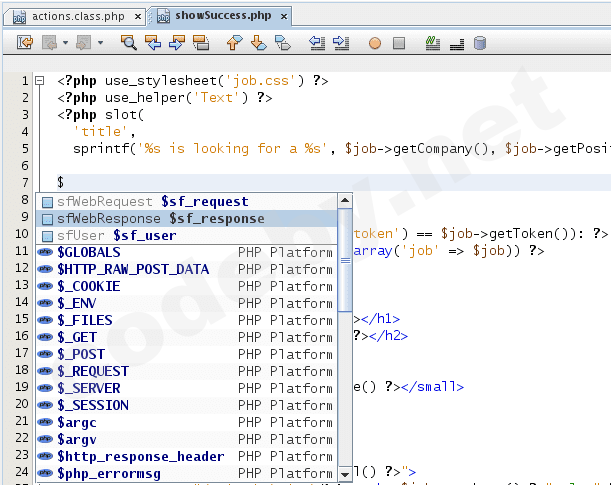Click the Shift Line Right icon
The width and height of the screenshot is (611, 485).
click(340, 43)
